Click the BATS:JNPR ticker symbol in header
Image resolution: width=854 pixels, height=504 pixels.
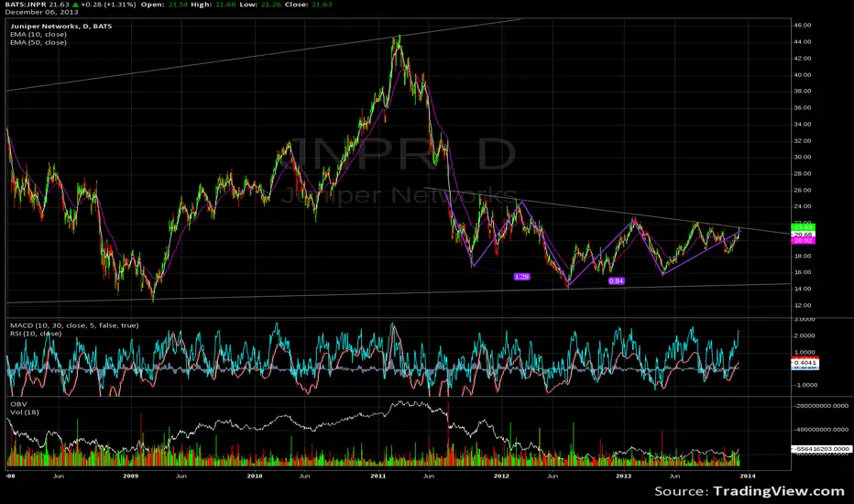click(26, 5)
